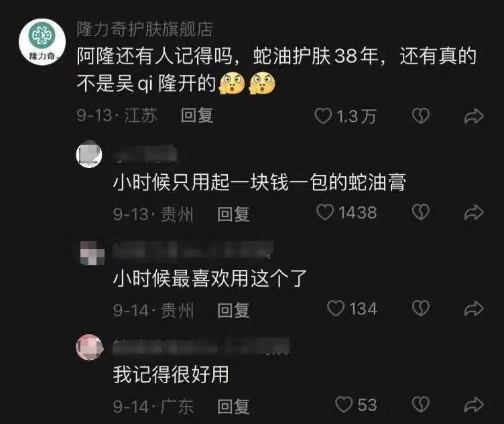Reply to the 9-14 广东 comment
Viewport: 504px width, 424px height.
(233, 407)
